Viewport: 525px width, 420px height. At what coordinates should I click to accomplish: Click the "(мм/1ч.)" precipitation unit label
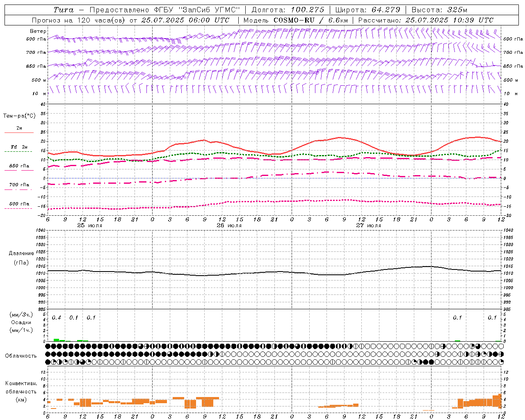[x=21, y=330]
